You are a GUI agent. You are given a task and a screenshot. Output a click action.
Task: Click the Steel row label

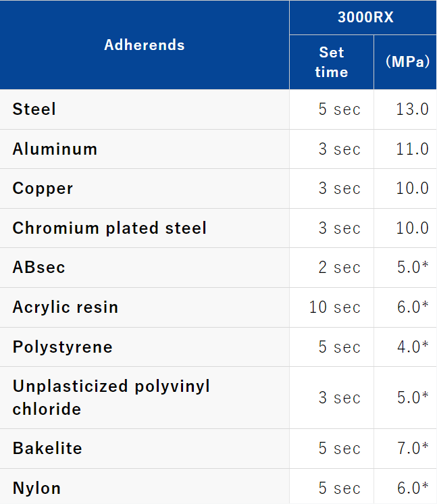click(x=34, y=109)
